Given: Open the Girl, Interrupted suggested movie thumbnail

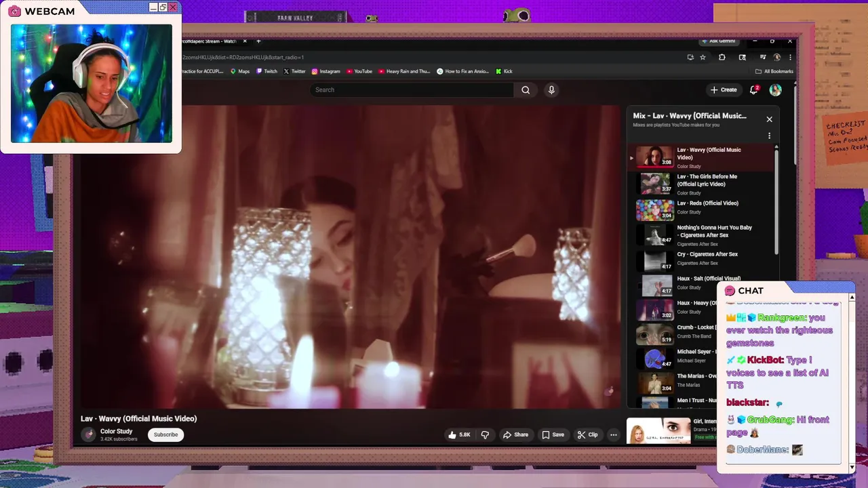Looking at the screenshot, I should tap(658, 431).
